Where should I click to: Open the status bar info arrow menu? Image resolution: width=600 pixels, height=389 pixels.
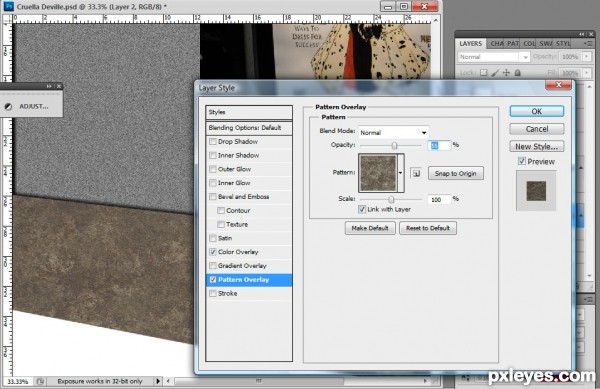(158, 381)
